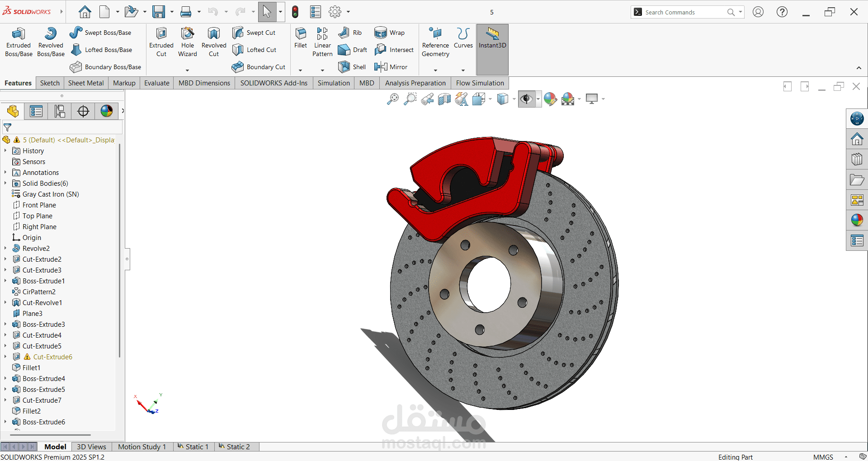
Task: Select the Lofted Cut tool
Action: (x=254, y=50)
